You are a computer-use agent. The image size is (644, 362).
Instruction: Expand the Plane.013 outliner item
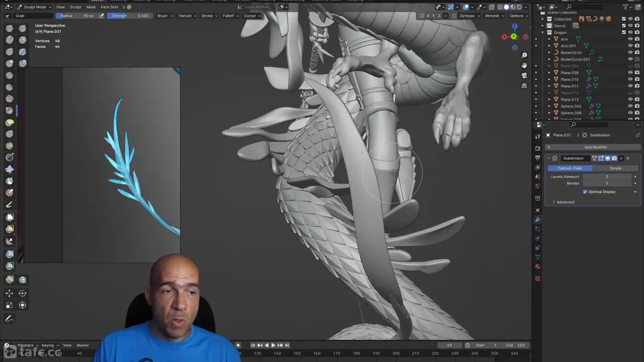coord(549,100)
